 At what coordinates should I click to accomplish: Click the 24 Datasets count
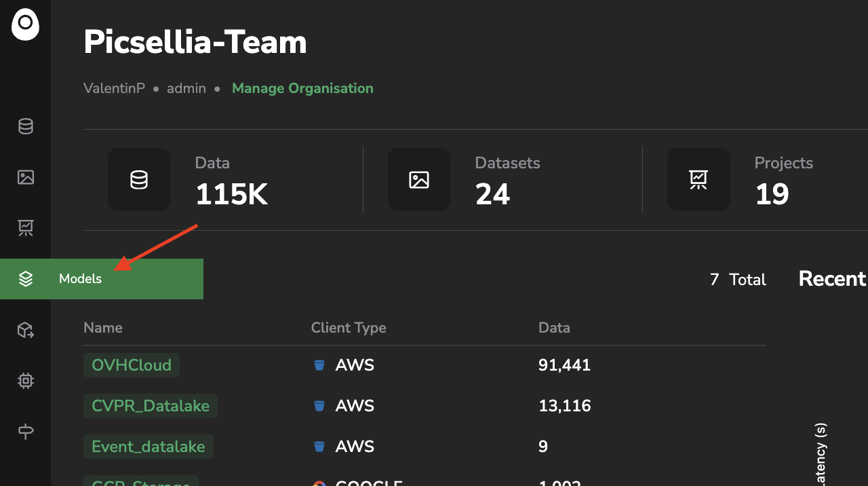pos(492,194)
